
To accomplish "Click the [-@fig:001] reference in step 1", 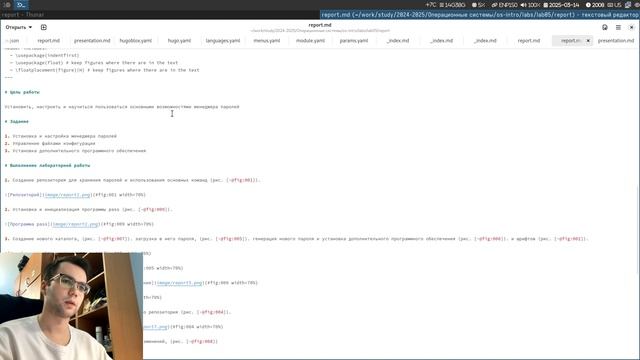I will pyautogui.click(x=242, y=180).
